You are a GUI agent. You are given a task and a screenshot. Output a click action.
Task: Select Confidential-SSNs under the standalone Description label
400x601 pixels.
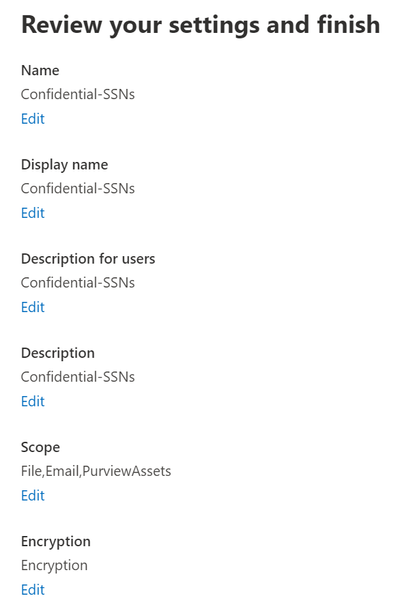(78, 377)
